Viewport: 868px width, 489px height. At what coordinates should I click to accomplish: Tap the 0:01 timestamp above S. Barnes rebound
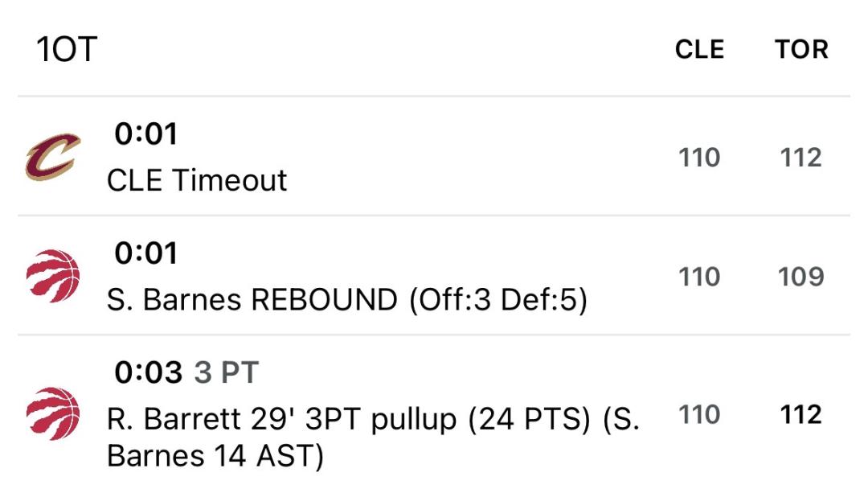[146, 253]
